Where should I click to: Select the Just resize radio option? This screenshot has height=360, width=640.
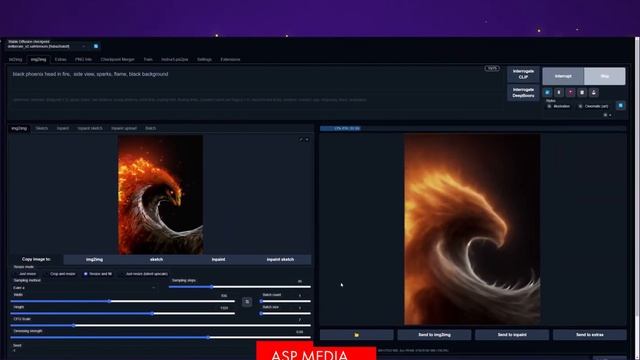tap(25, 274)
